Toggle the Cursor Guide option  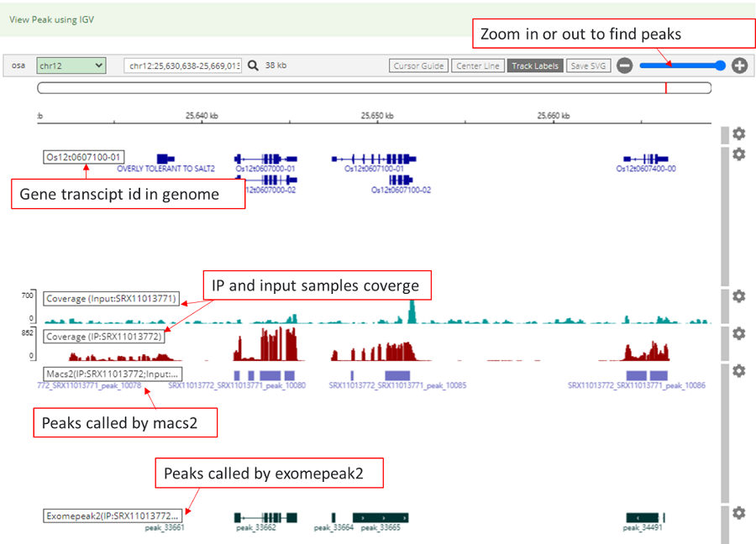coord(418,65)
